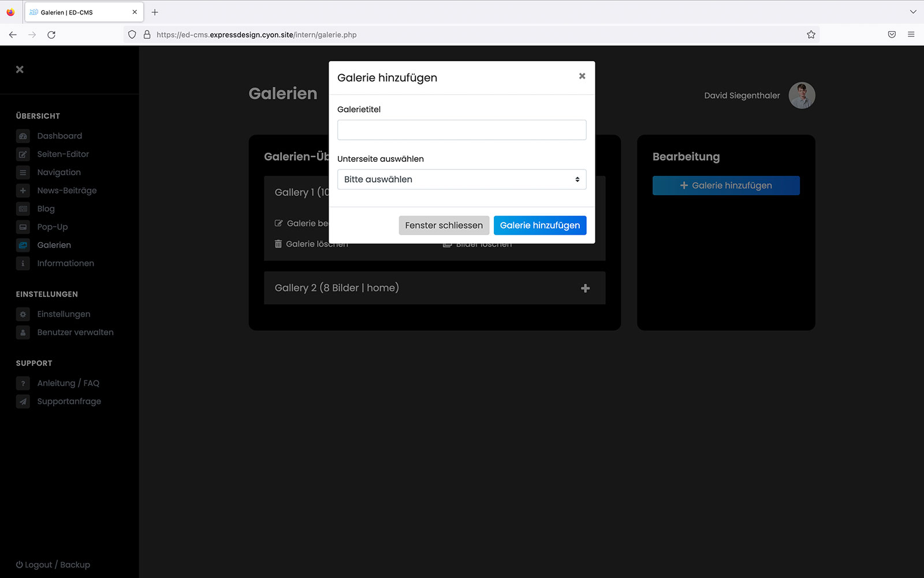Click the Logout / Backup link
The width and height of the screenshot is (924, 578).
pos(53,565)
